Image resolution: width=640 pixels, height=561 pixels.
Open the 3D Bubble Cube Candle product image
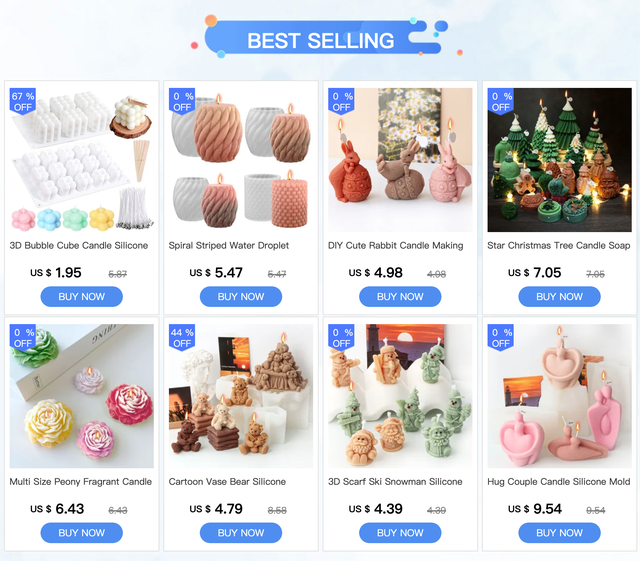coord(82,160)
